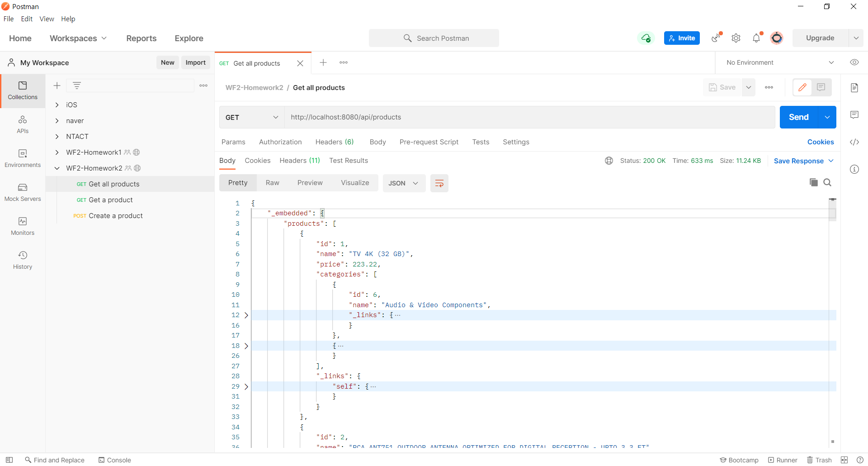Open the No Environment selector
The image size is (868, 466).
tap(780, 62)
